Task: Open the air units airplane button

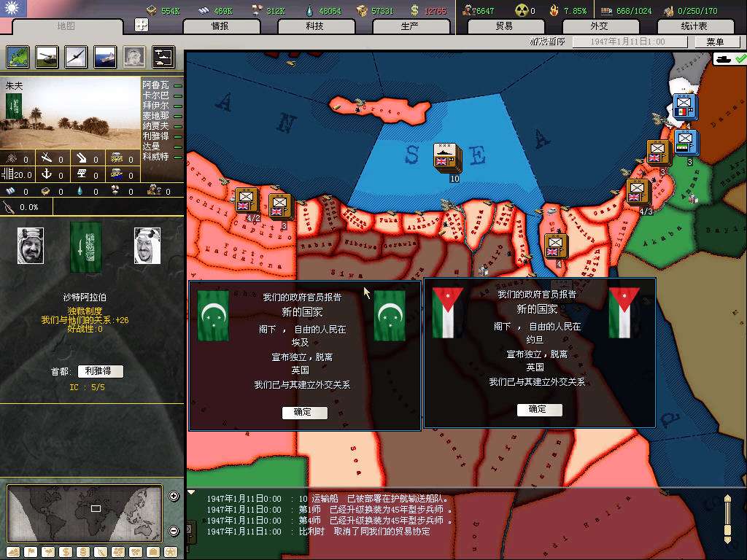Action: point(76,57)
